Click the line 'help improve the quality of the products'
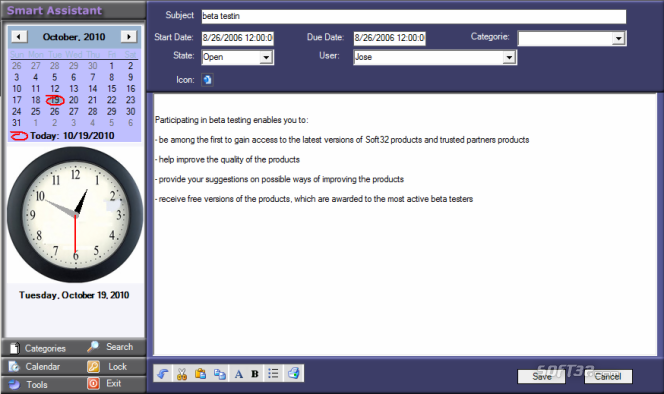 (x=227, y=160)
